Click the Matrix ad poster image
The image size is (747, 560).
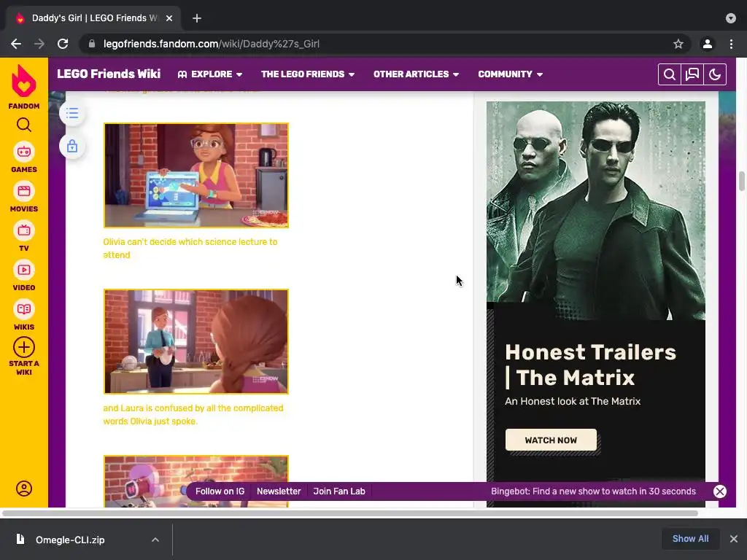tap(595, 211)
